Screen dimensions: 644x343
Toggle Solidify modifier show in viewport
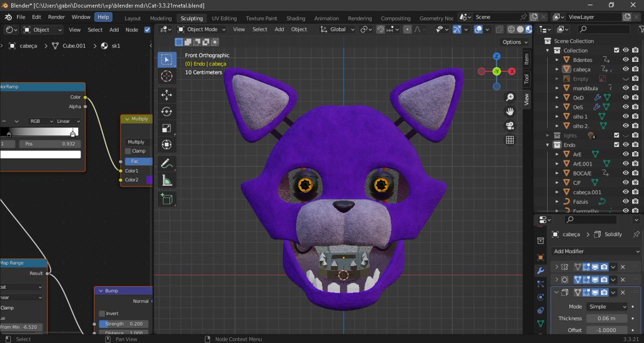(595, 292)
